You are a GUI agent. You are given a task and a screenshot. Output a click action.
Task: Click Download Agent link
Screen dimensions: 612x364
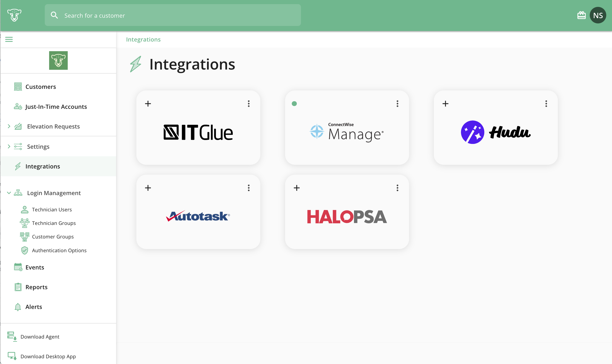pos(40,336)
